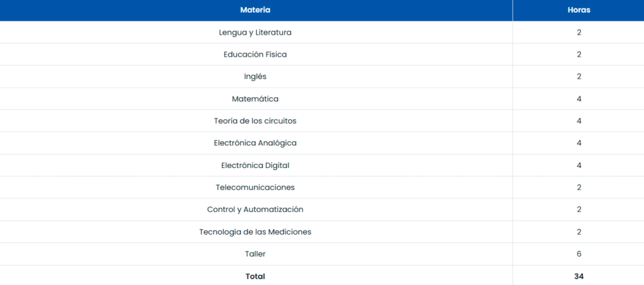
Task: Select Teoría de los circuitos cell
Action: point(255,121)
